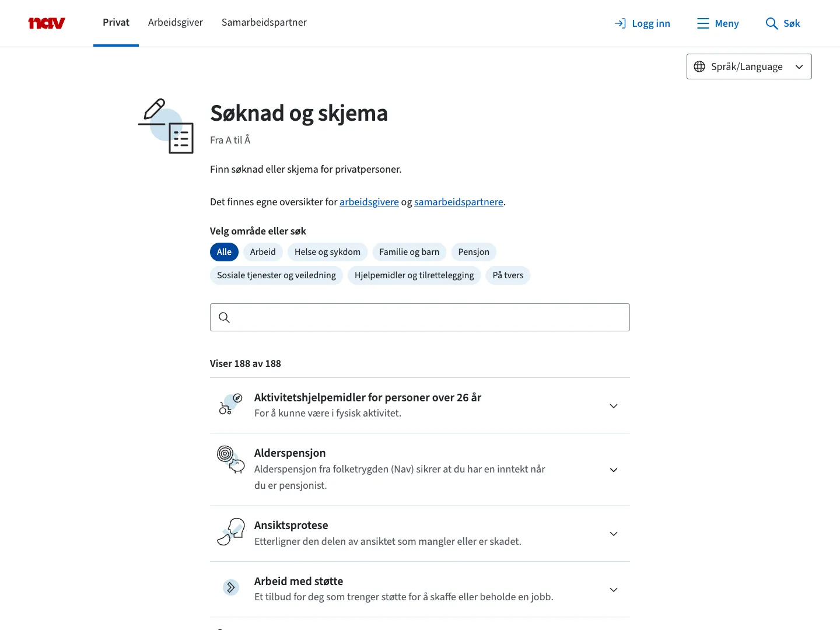Expand the Alderspensjon row chevron

tap(613, 470)
